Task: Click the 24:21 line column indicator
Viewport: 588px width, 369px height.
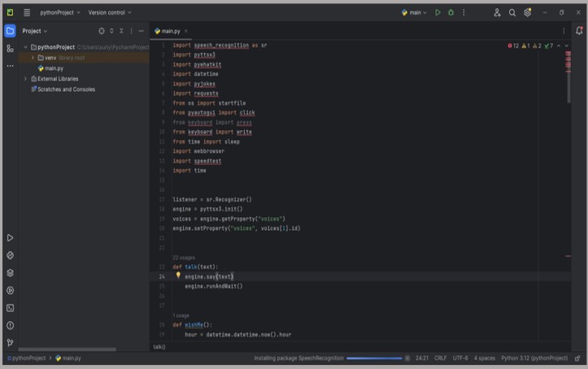Action: (x=422, y=358)
